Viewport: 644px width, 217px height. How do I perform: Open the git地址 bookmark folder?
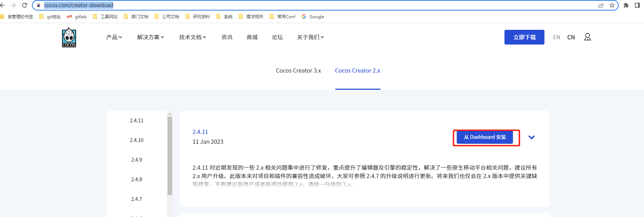tap(50, 16)
